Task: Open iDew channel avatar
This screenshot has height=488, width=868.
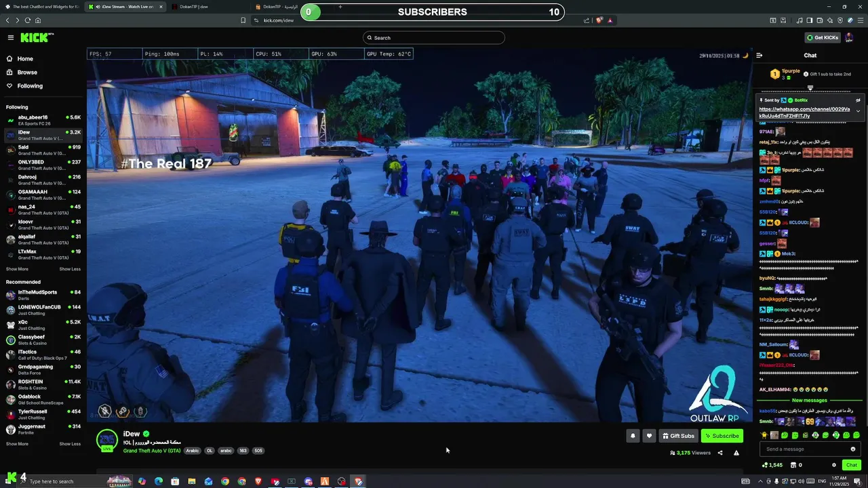Action: point(107,440)
